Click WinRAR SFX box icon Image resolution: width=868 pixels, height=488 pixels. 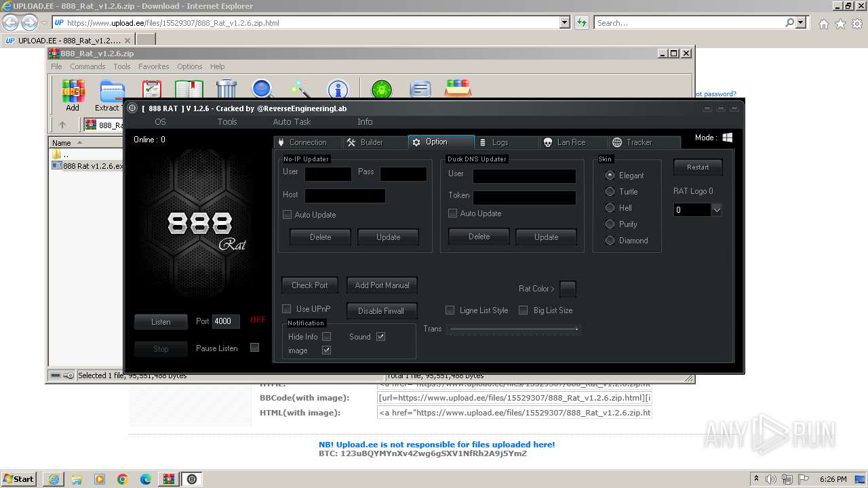click(x=458, y=89)
